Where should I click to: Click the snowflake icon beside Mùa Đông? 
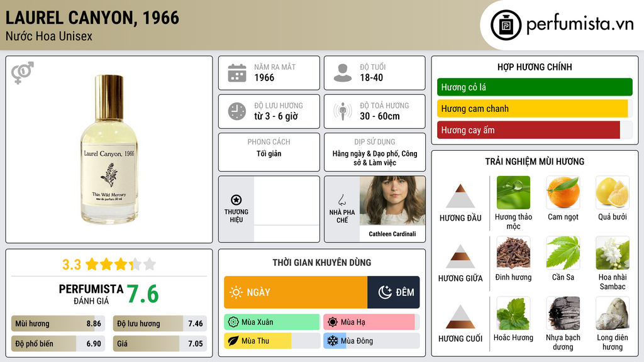click(333, 341)
